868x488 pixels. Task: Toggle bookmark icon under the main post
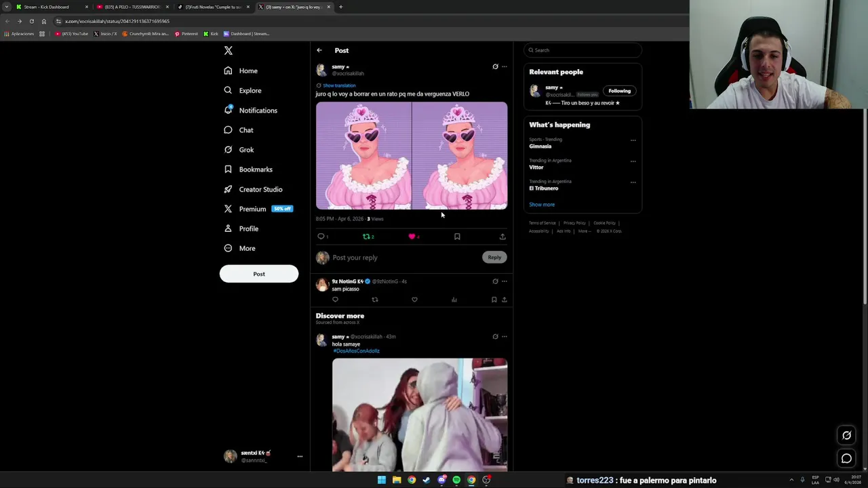click(x=457, y=237)
